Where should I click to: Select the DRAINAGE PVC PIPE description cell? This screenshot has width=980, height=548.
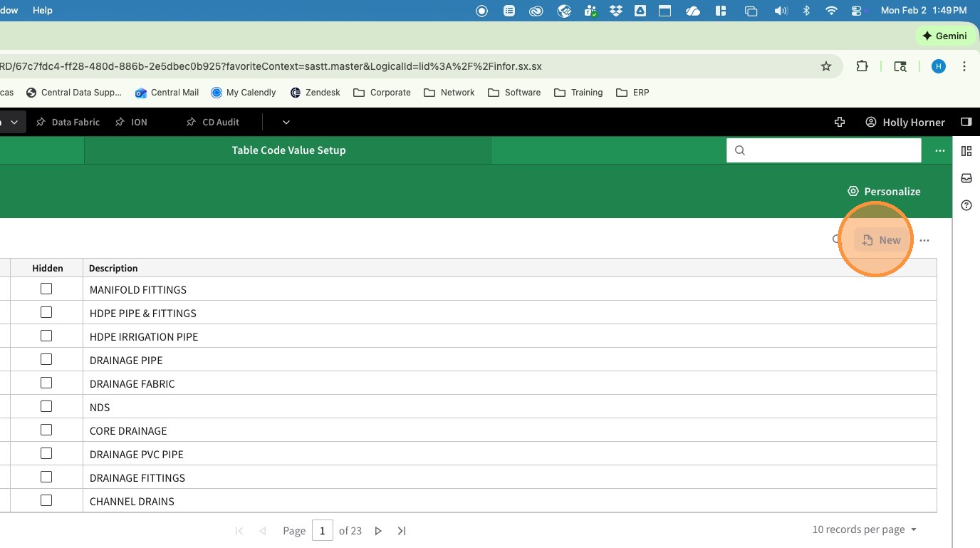509,454
